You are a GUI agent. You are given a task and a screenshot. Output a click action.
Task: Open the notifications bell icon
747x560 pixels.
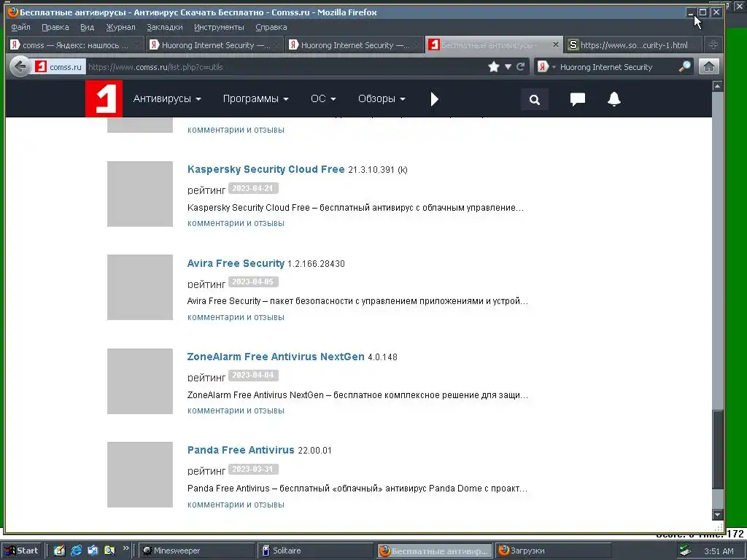pos(614,98)
